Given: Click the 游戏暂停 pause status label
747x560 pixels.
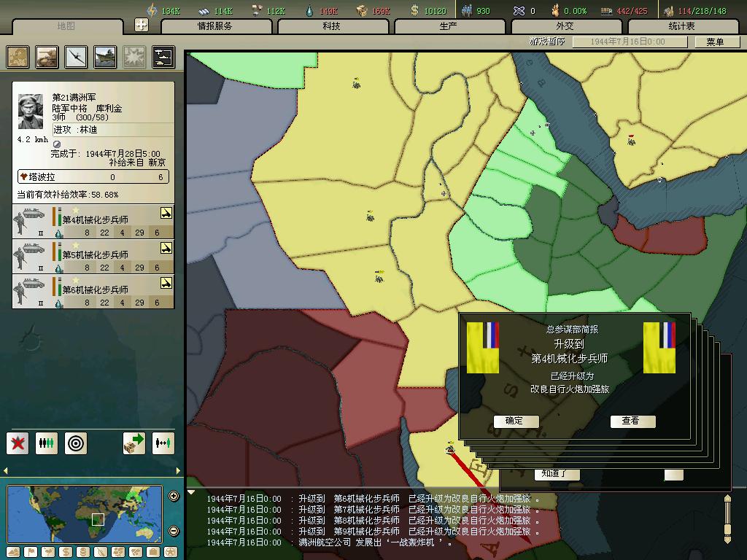Looking at the screenshot, I should tap(547, 42).
